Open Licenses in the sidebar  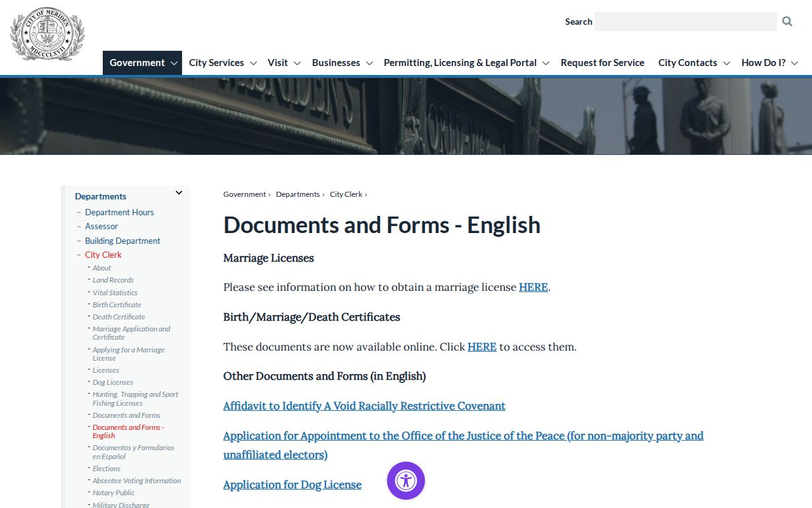105,370
